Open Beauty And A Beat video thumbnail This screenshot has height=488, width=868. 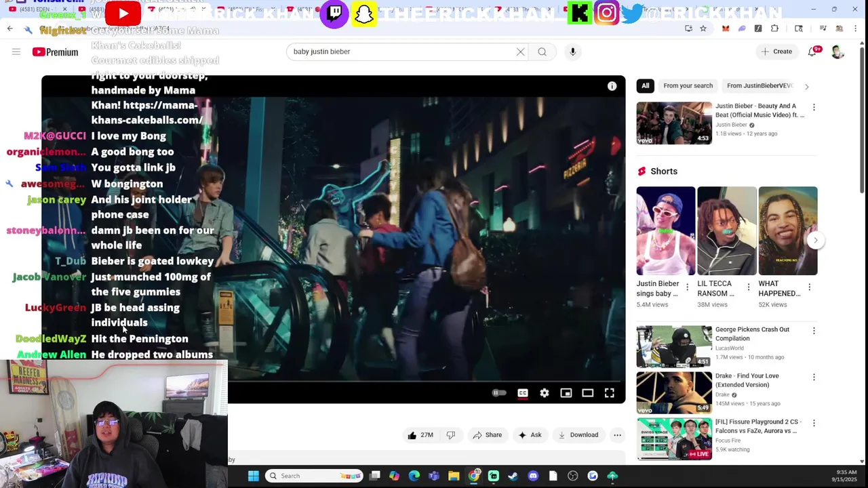(x=674, y=123)
